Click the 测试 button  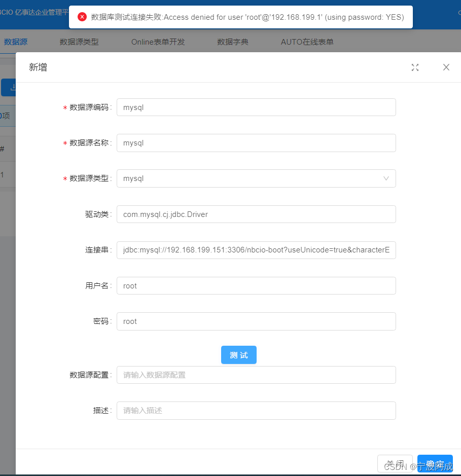(x=239, y=355)
